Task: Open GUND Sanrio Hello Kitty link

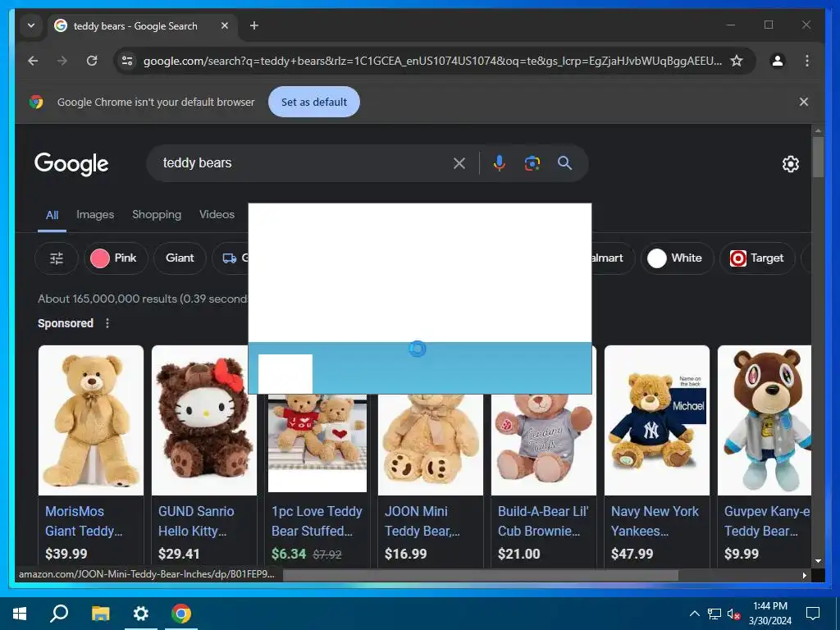Action: 196,521
